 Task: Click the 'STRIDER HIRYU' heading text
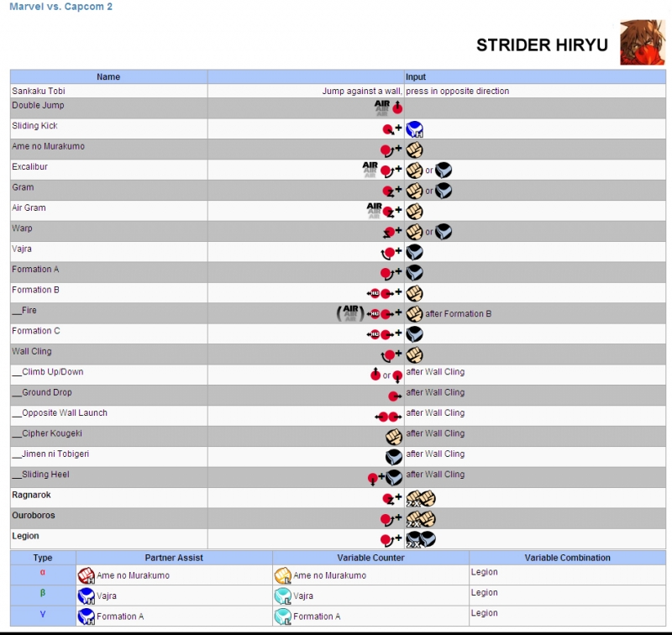click(542, 45)
